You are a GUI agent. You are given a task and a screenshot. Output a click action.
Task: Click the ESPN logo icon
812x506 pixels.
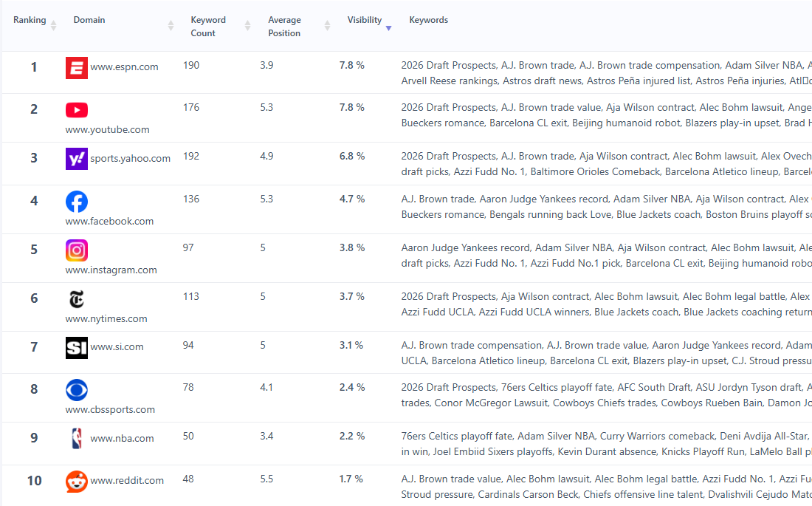tap(76, 68)
